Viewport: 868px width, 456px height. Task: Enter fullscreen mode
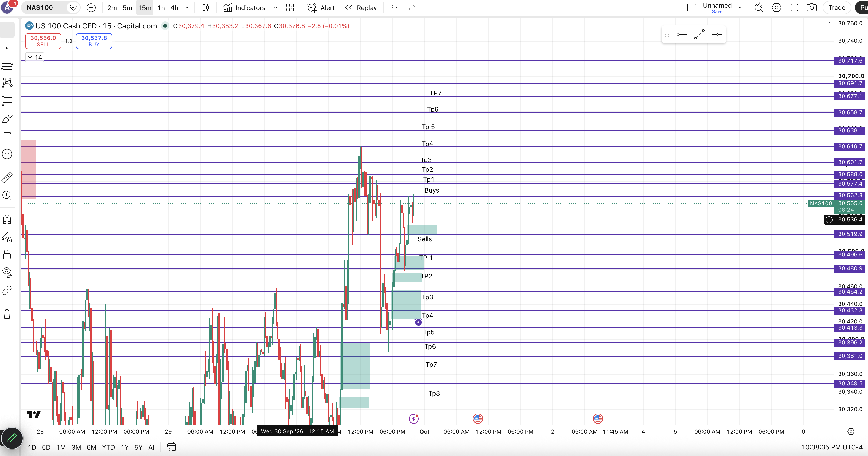pyautogui.click(x=794, y=7)
